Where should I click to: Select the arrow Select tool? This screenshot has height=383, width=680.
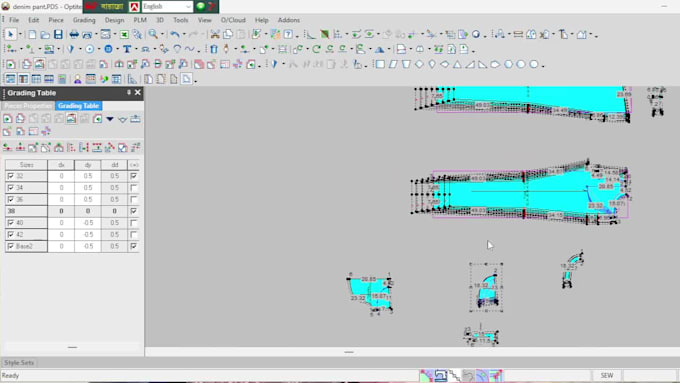[11, 34]
